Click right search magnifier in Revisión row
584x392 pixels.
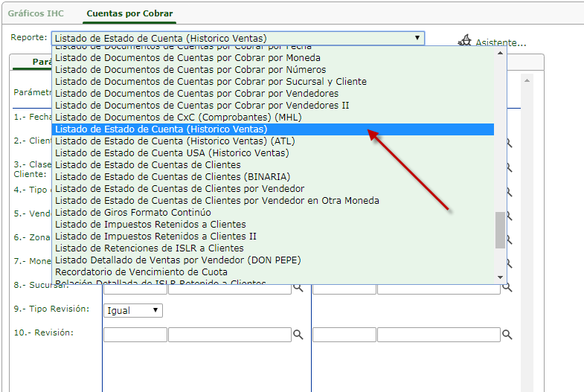pyautogui.click(x=507, y=335)
